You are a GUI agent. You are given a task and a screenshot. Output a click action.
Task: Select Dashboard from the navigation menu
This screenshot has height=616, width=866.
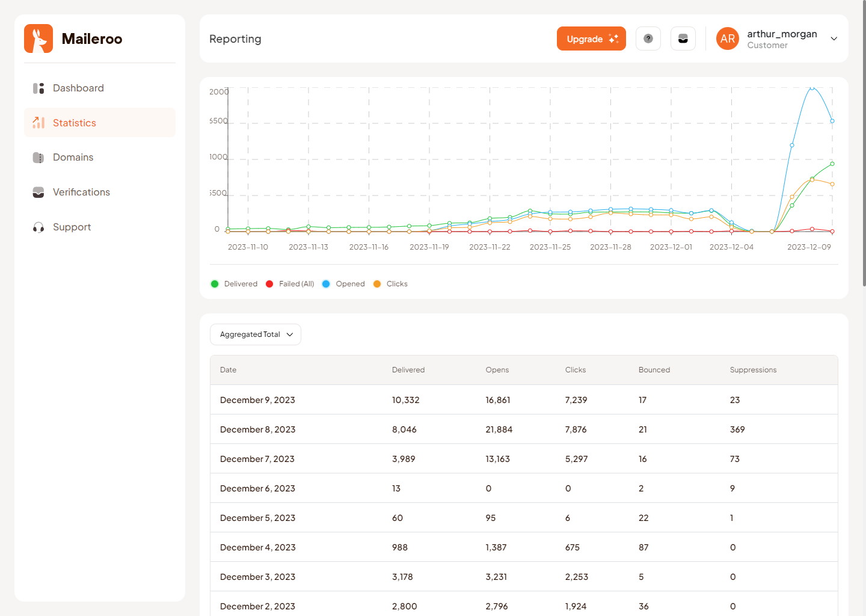[x=78, y=88]
